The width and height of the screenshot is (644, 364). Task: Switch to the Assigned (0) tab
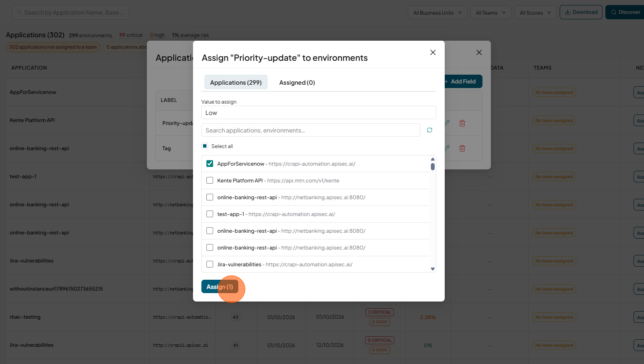coord(297,83)
